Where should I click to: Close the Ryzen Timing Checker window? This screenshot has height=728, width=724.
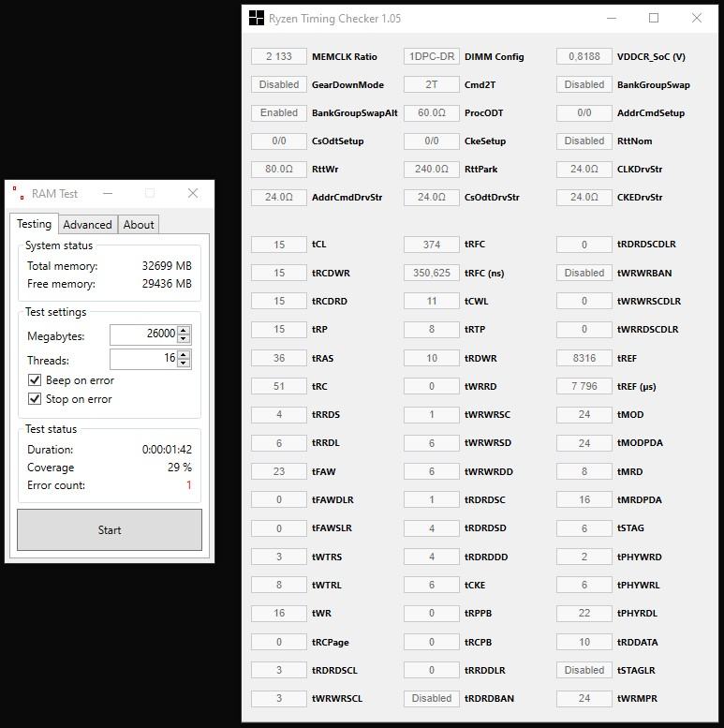pyautogui.click(x=697, y=18)
